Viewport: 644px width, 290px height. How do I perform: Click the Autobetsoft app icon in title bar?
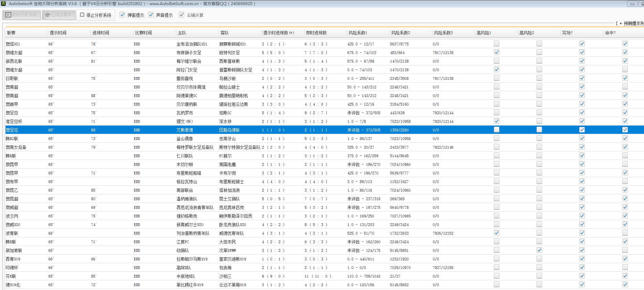[x=3, y=3]
